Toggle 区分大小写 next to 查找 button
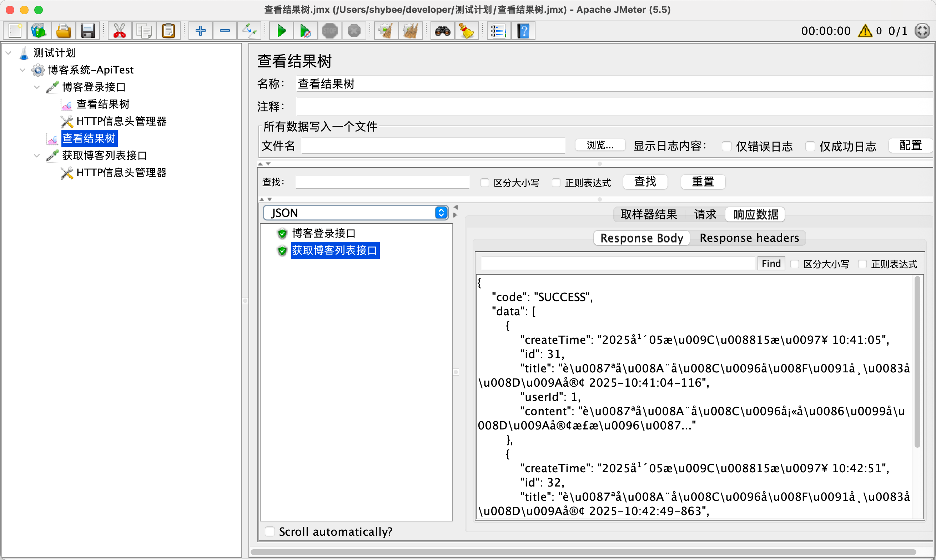The height and width of the screenshot is (560, 936). click(484, 183)
